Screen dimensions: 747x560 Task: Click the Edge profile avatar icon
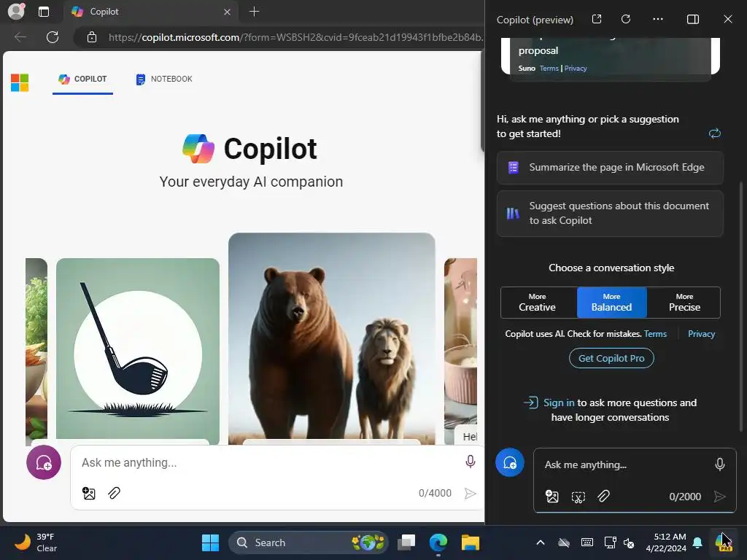tap(16, 12)
